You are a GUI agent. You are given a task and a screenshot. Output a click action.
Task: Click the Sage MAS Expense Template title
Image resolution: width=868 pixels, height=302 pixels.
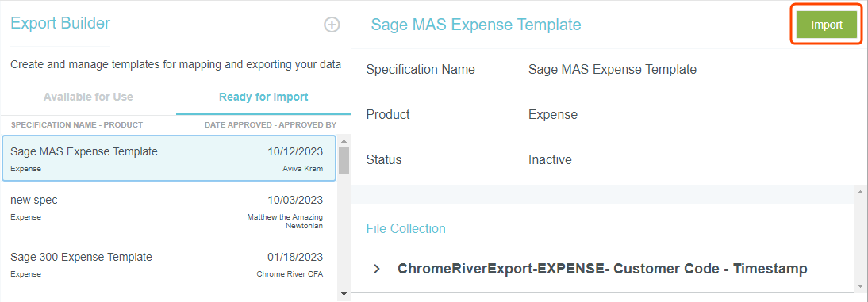tap(476, 25)
